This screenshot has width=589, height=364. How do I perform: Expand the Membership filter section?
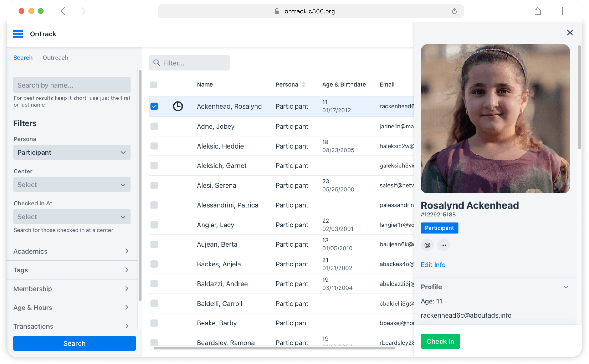point(72,289)
